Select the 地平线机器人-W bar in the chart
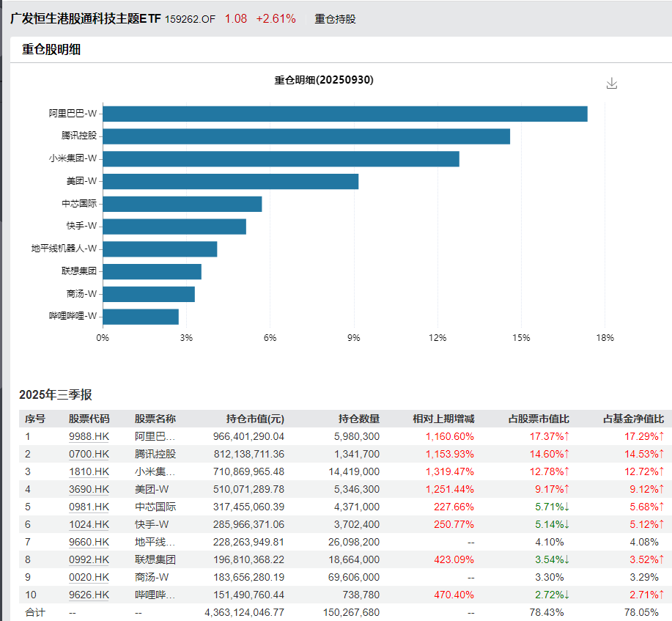The height and width of the screenshot is (621, 672). coord(160,249)
